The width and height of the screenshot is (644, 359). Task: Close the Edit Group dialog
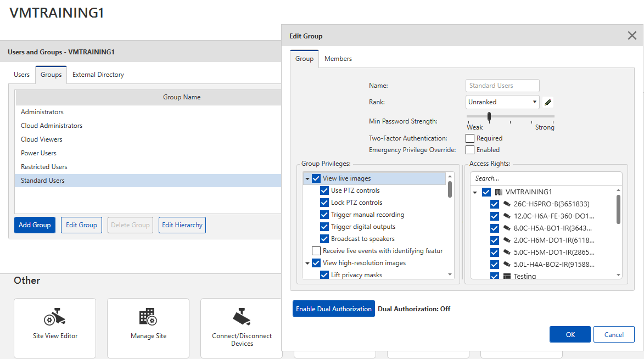tap(632, 36)
